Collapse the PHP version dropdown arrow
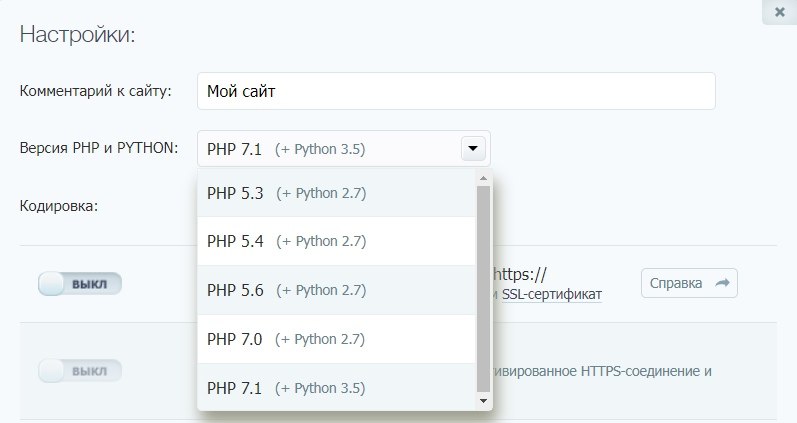This screenshot has height=423, width=797. [473, 149]
